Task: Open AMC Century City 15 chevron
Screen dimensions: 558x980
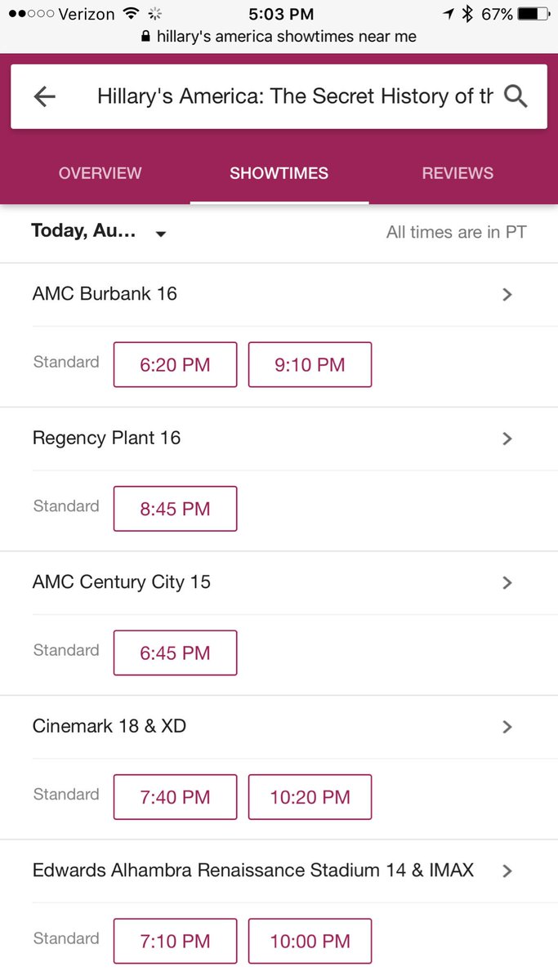Action: click(x=507, y=582)
